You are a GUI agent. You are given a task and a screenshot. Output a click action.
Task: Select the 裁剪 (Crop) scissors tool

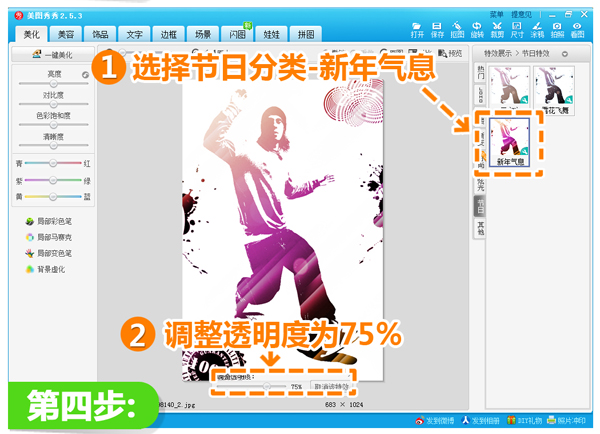point(497,28)
